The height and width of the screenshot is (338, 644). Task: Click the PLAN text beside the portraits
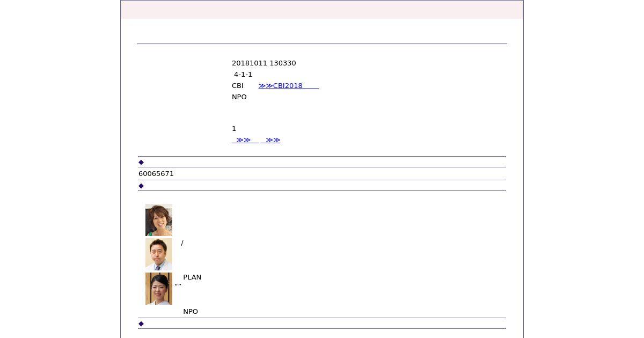(192, 277)
